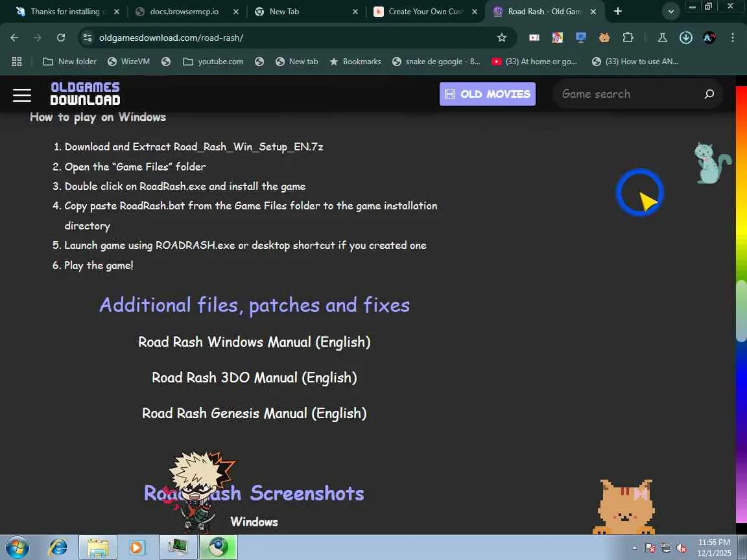
Task: Switch to Create Your Own Cus tab
Action: pos(425,12)
